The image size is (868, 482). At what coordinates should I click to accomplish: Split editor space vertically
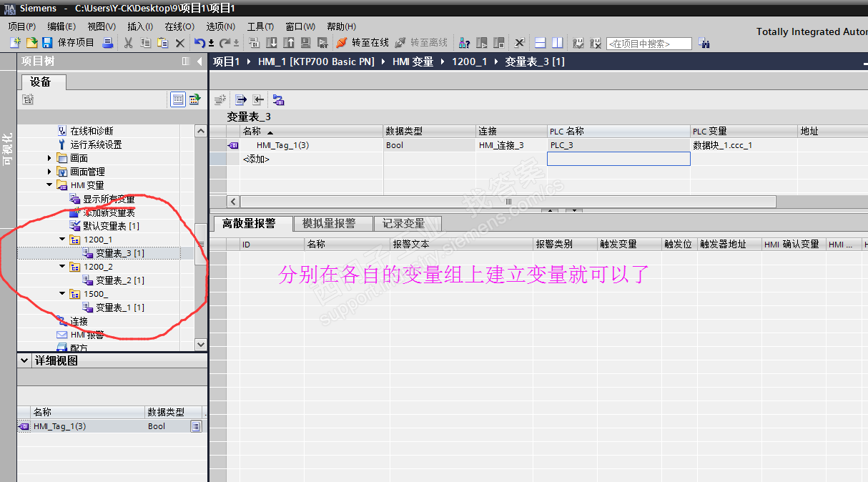tap(556, 43)
